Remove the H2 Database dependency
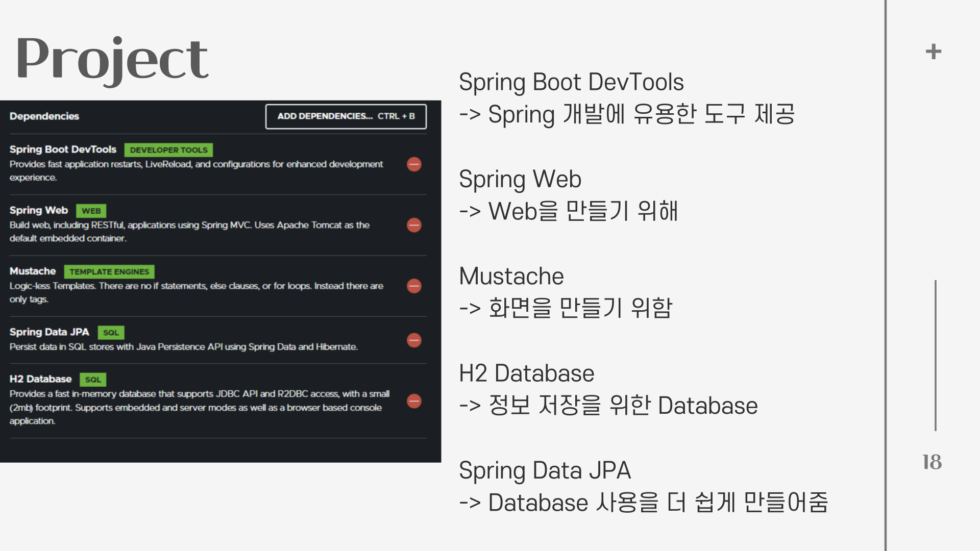This screenshot has height=551, width=980. 414,401
